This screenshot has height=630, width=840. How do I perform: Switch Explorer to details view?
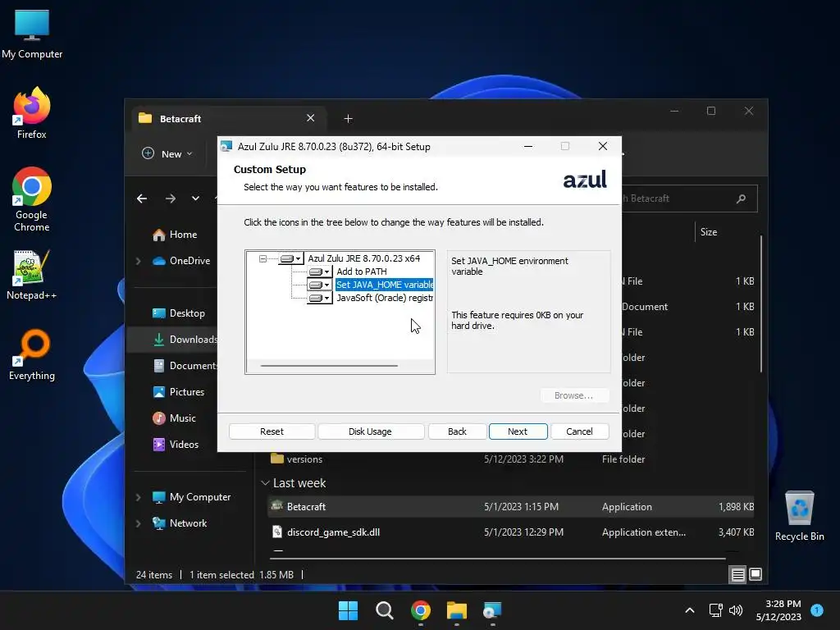[737, 575]
